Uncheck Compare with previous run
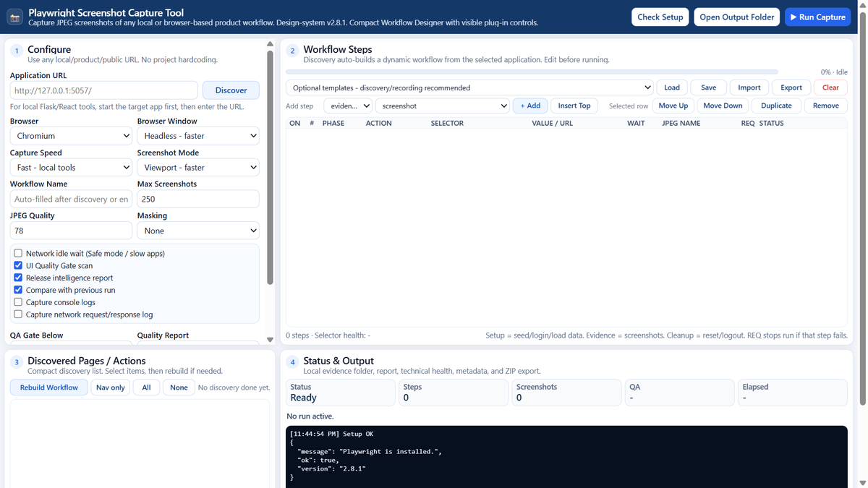Screen dimensions: 868x488 tap(18, 290)
